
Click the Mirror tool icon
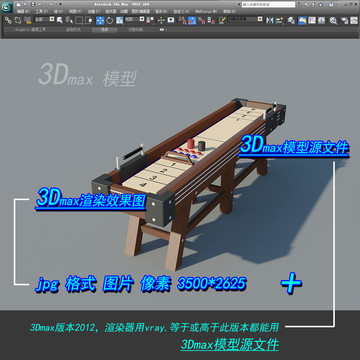[269, 20]
